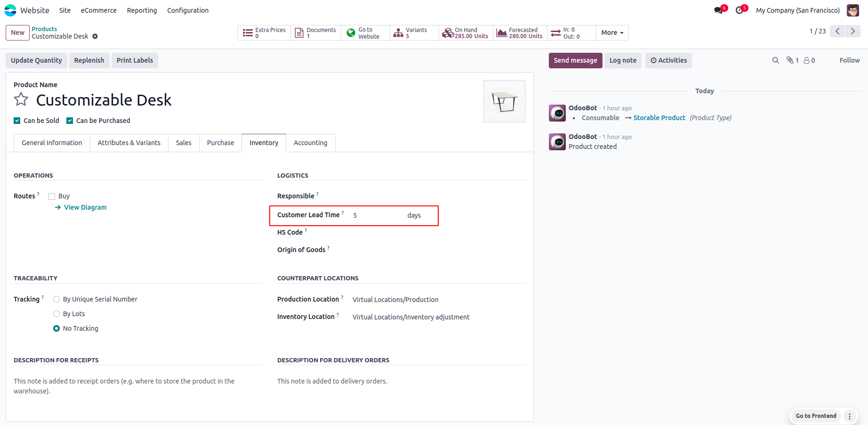
Task: Select By Lots tracking option
Action: (x=56, y=314)
